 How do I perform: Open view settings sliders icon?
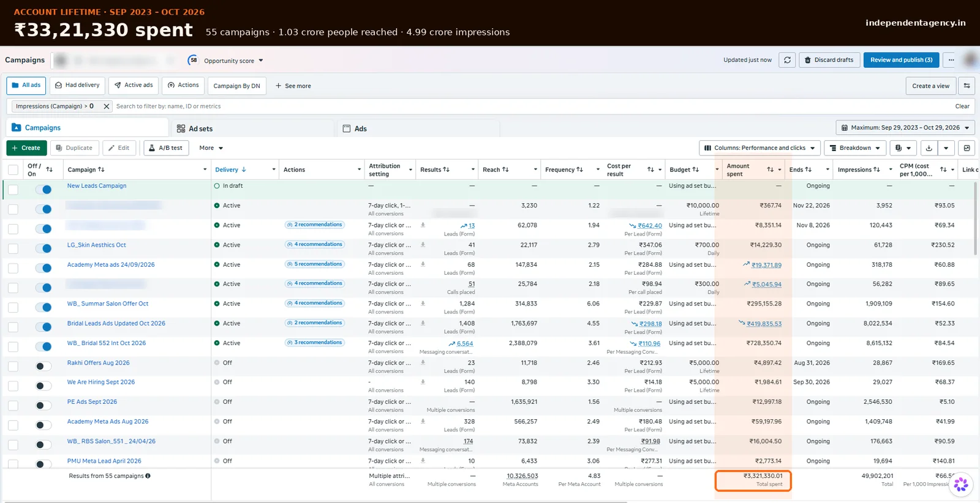(967, 86)
